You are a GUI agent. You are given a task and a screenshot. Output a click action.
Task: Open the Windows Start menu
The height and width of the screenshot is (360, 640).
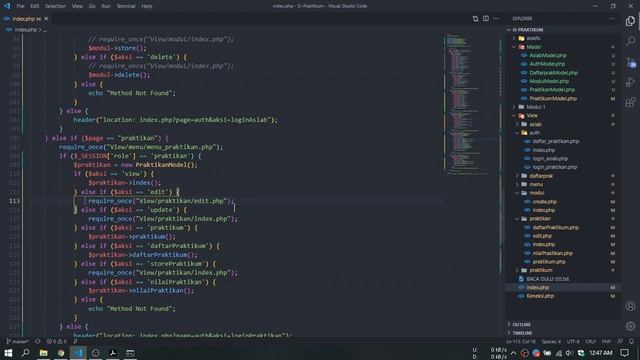coord(8,353)
